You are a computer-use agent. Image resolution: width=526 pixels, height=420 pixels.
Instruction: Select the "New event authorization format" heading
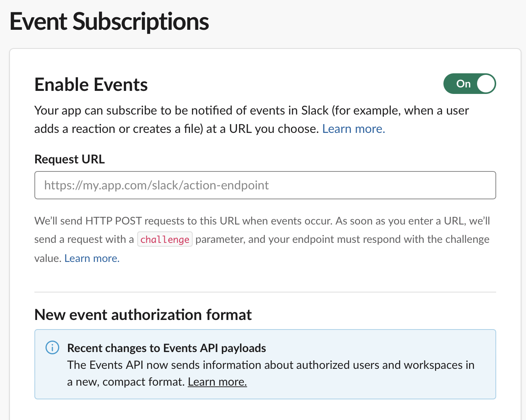click(143, 315)
